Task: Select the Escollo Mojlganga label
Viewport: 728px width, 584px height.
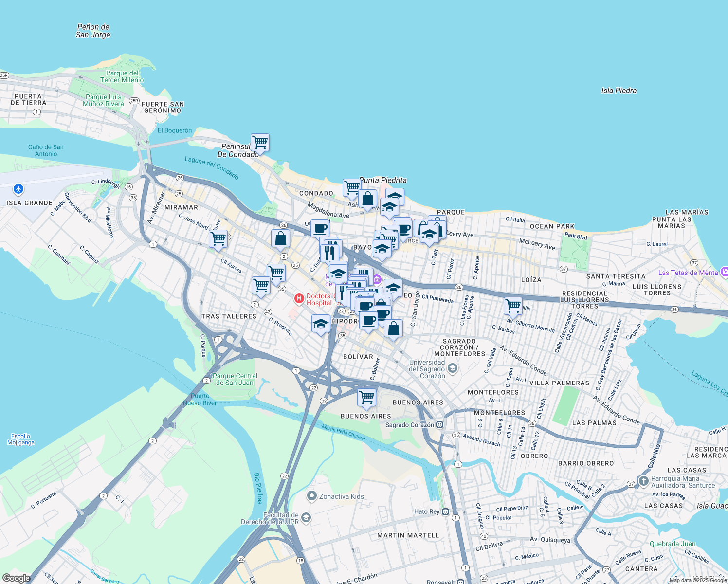Action: pos(21,439)
